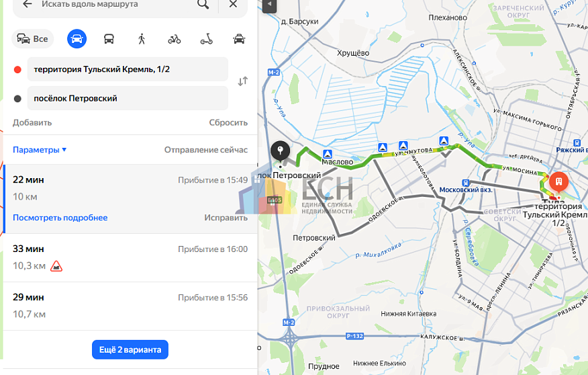This screenshot has height=375, width=588.
Task: Select the walking route mode
Action: click(142, 39)
